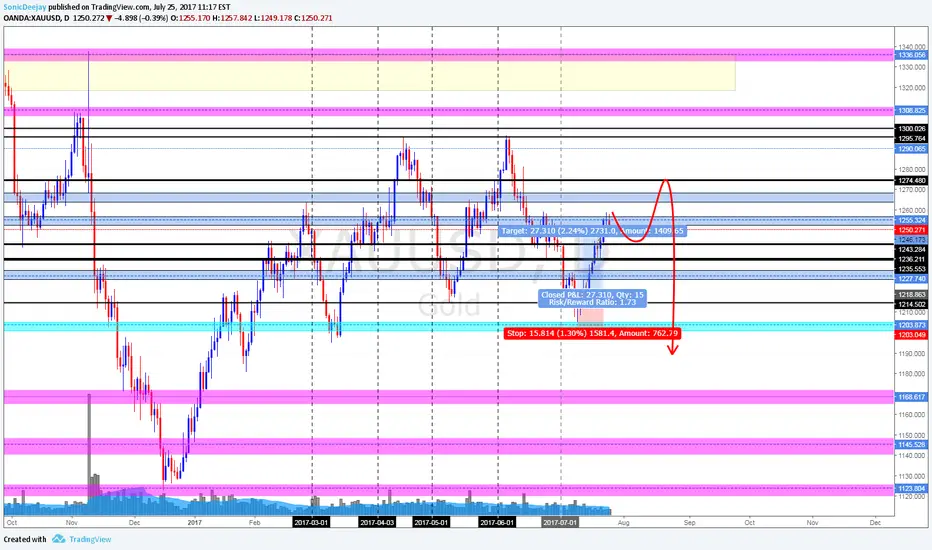Select the 1236.211 price label
Screen dimensions: 932x550
click(x=911, y=259)
